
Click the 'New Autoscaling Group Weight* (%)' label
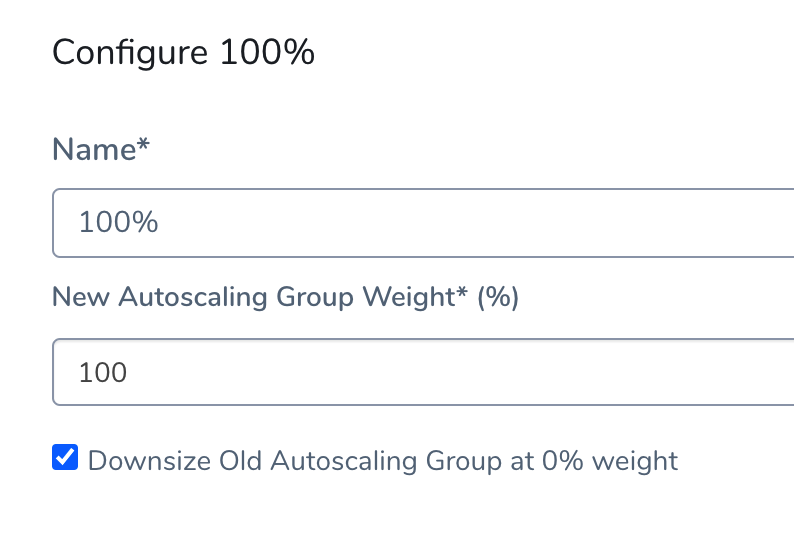tap(285, 297)
